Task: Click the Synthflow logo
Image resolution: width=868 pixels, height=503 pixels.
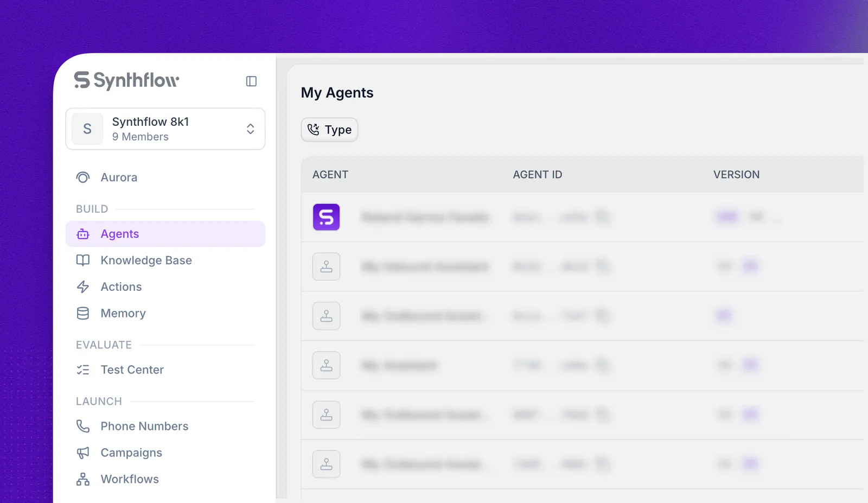Action: click(126, 80)
